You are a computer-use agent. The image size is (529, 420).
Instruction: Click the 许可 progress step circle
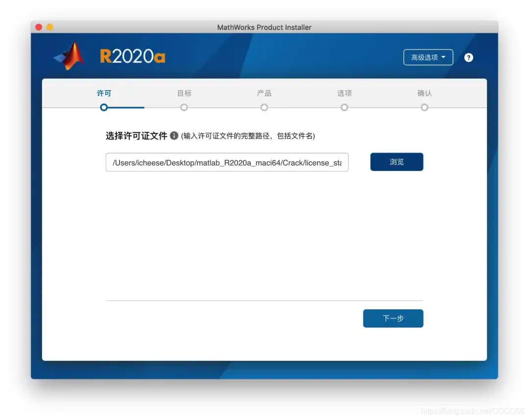click(104, 107)
